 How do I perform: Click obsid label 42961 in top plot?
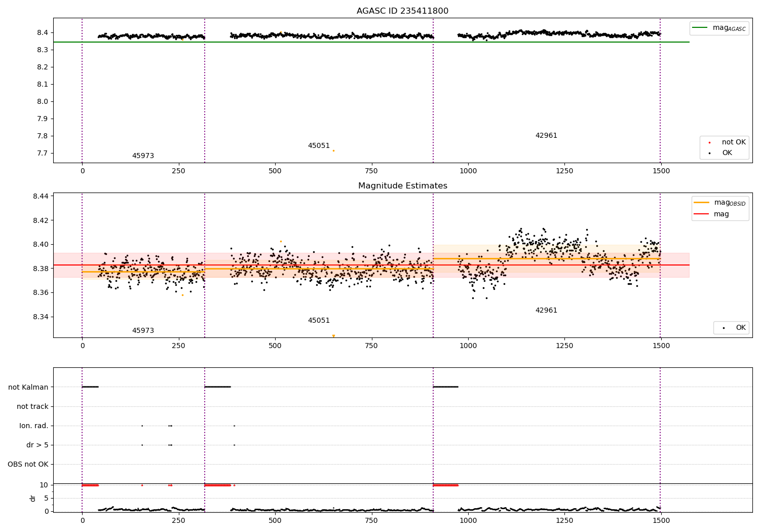546,136
